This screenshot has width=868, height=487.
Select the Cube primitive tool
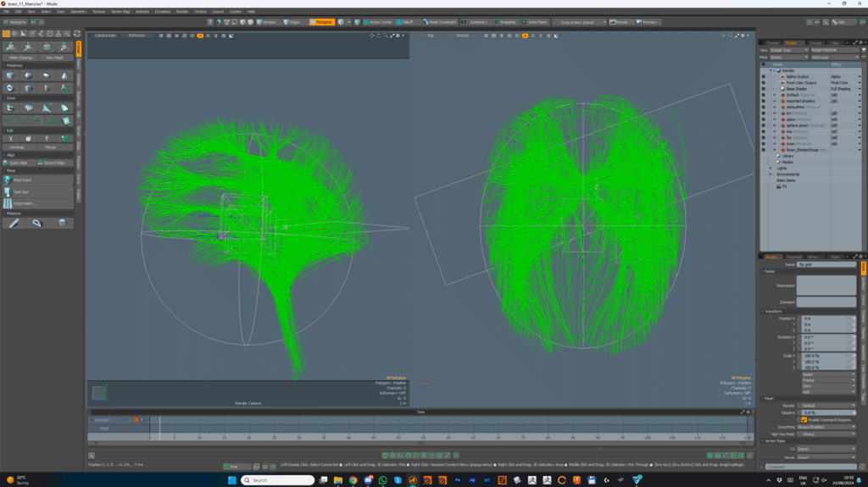[9, 75]
